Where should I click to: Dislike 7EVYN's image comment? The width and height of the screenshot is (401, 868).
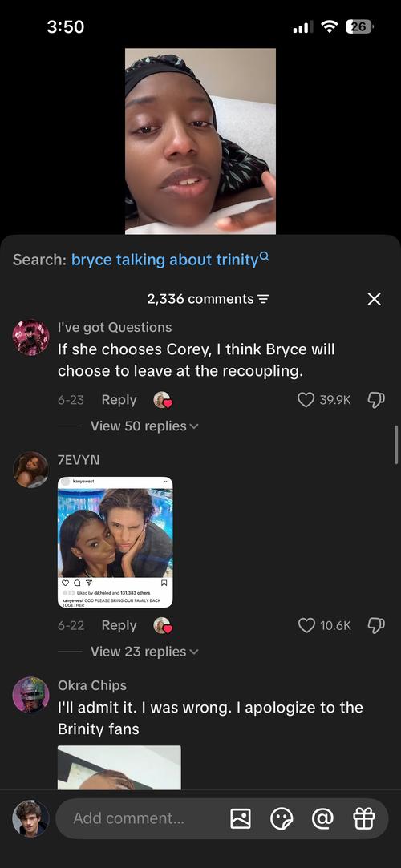(x=376, y=625)
